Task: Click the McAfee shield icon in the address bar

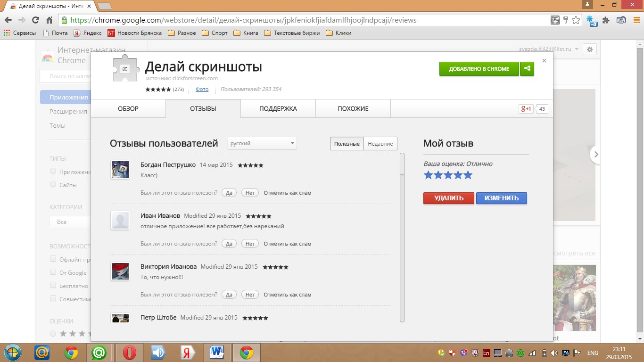Action: coord(555,20)
